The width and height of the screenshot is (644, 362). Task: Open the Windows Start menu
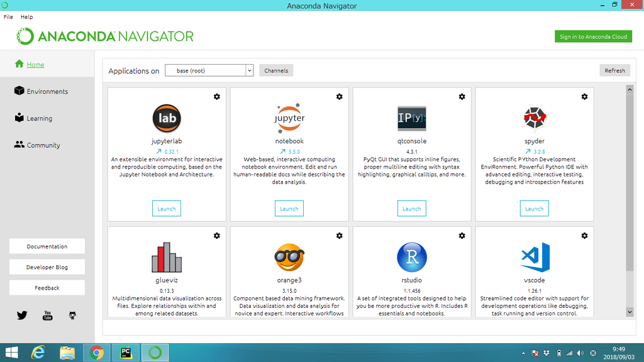(x=11, y=353)
